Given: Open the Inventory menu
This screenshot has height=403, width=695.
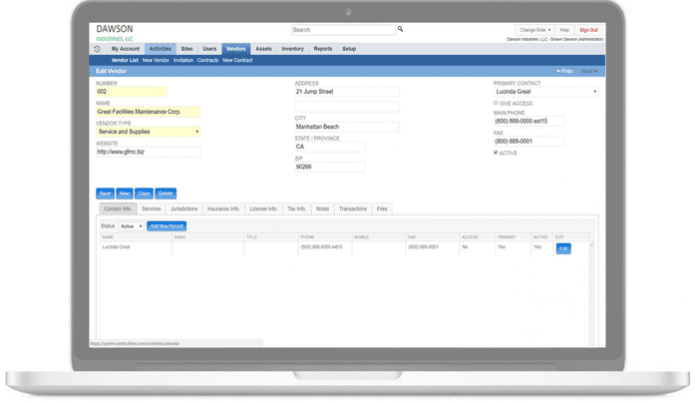Looking at the screenshot, I should 293,49.
